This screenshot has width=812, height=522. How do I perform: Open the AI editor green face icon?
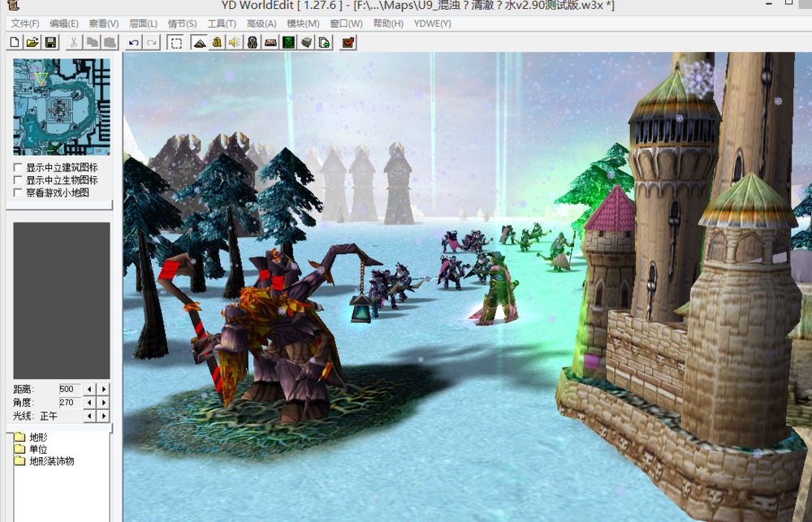point(288,42)
